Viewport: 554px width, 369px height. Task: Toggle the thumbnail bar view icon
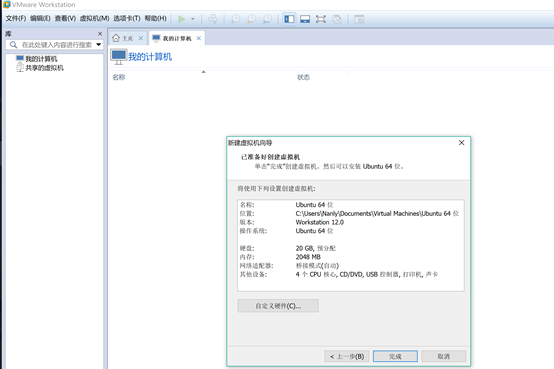[305, 19]
